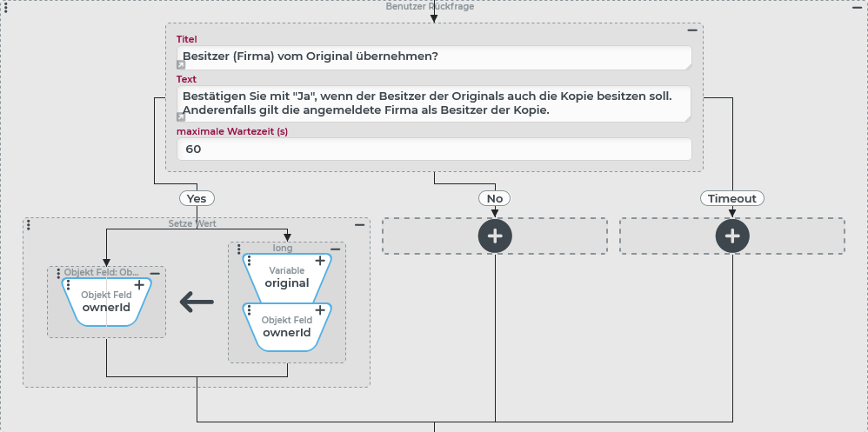Add a step to the No branch
Image resolution: width=868 pixels, height=432 pixels.
495,236
